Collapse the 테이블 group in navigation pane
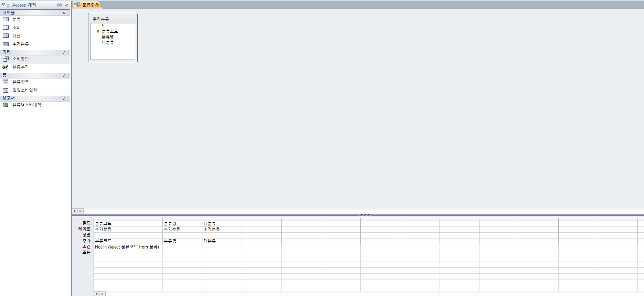 [x=64, y=13]
